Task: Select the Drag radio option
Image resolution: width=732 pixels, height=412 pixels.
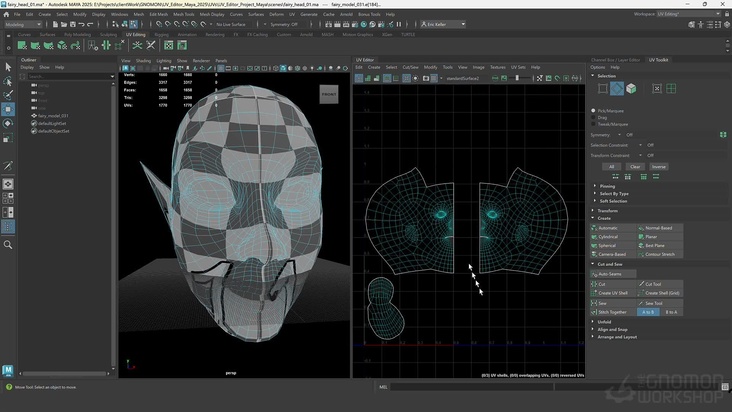Action: (x=594, y=118)
